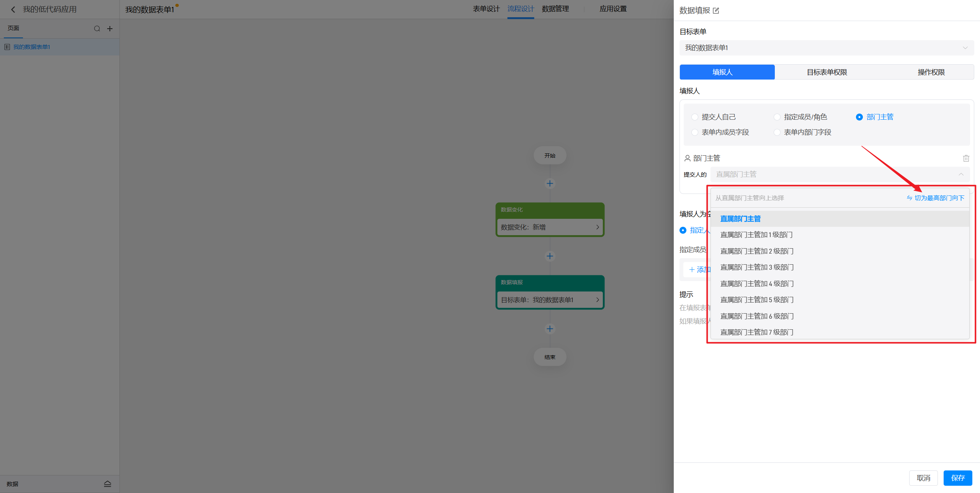Viewport: 980px width, 493px height.
Task: Switch to the 操作权限 tab
Action: (x=931, y=72)
